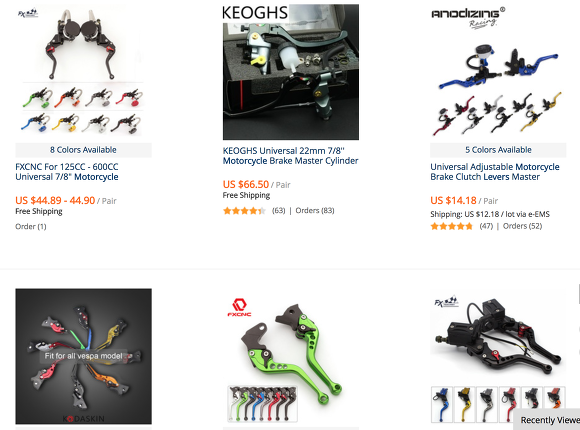Viewport: 580px width, 430px height.
Task: Click Orders (83) for KEOGHS product
Action: (x=315, y=211)
